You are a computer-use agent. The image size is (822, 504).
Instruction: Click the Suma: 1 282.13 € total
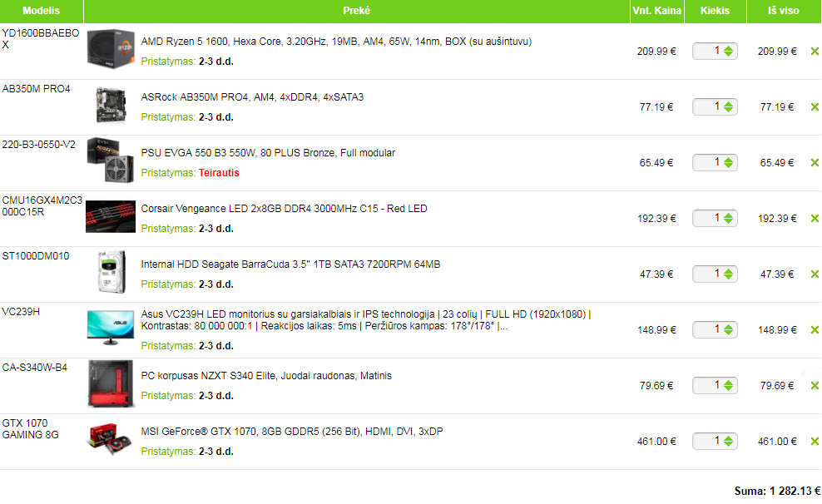777,492
